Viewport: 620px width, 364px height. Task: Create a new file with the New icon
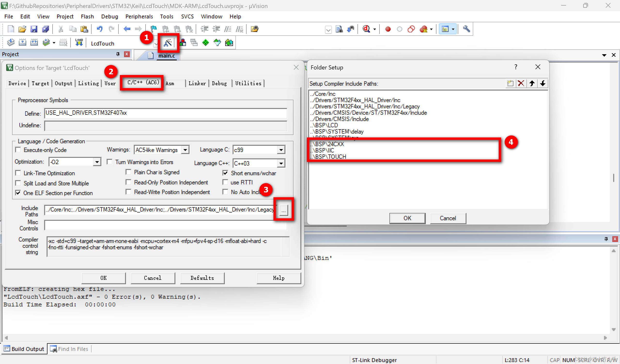coord(11,29)
